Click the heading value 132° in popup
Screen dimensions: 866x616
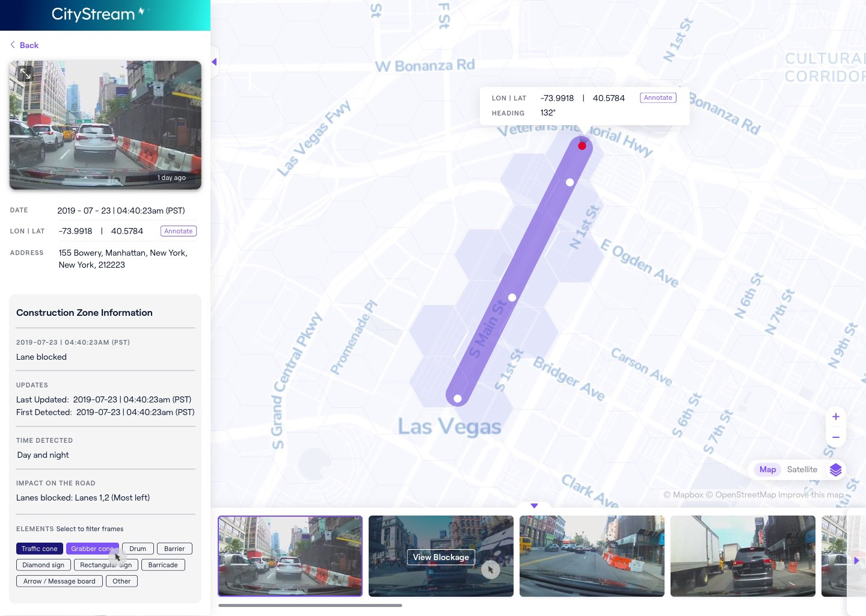click(548, 112)
